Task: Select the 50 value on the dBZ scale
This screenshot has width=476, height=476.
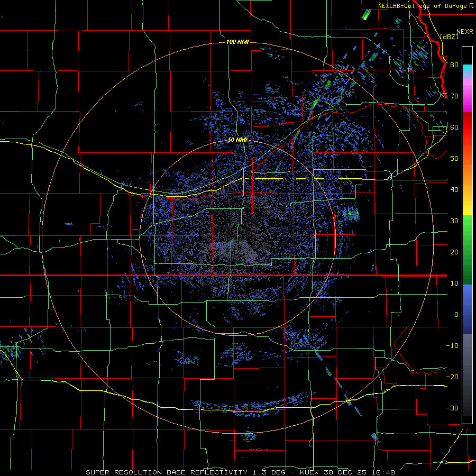Action: click(x=454, y=159)
